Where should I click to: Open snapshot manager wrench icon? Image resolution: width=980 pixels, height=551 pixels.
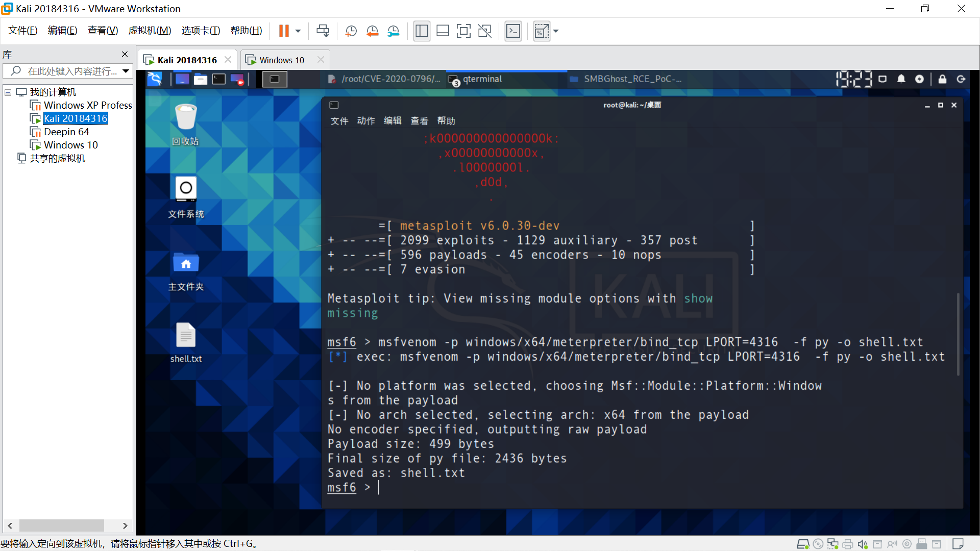coord(393,31)
